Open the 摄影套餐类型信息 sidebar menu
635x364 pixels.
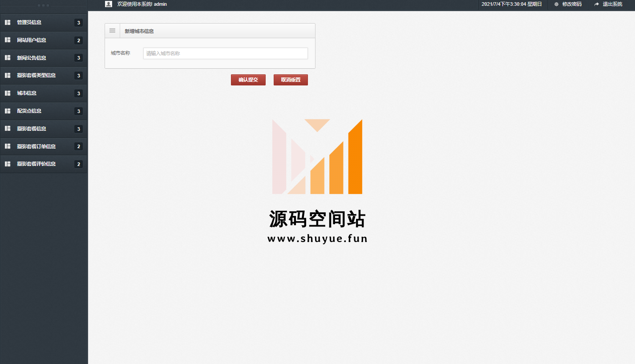[44, 75]
